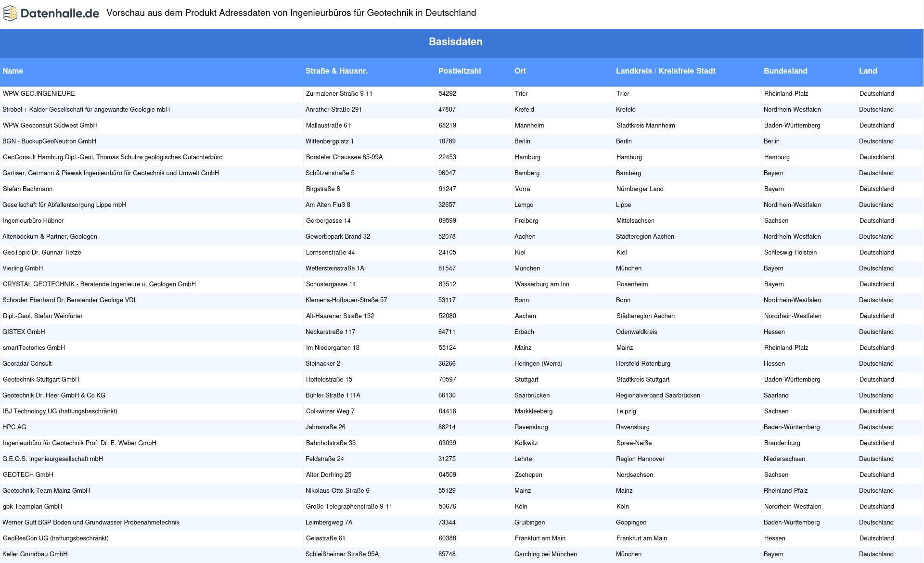
Task: Click postal code 47807
Action: (x=447, y=110)
